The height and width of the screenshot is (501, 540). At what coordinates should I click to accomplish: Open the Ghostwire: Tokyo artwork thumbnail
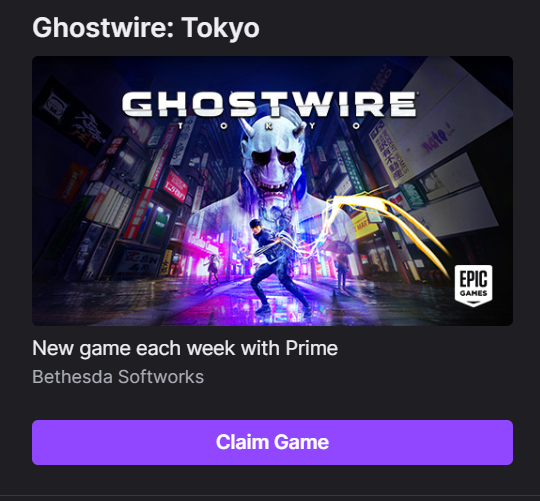tap(272, 191)
